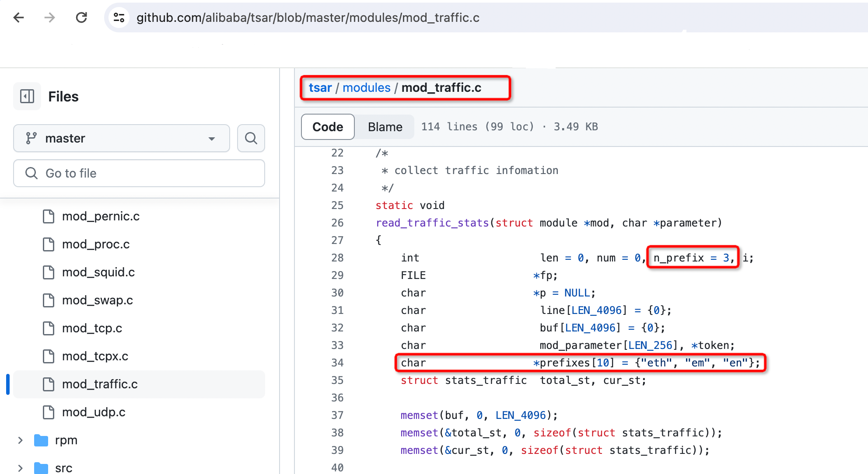
Task: Expand the src folder chevron
Action: click(20, 468)
